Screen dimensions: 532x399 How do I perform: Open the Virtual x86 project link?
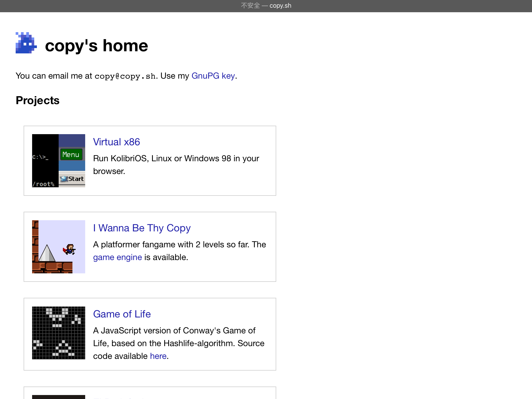pyautogui.click(x=116, y=142)
